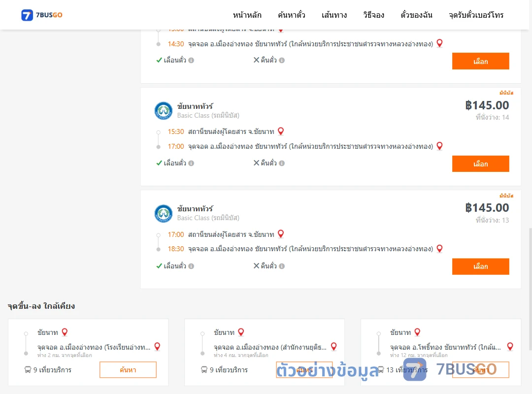Image resolution: width=532 pixels, height=394 pixels.
Task: Click ชัยนาท map pin in อ.โพธิ์ทอง nearby card
Action: (417, 332)
